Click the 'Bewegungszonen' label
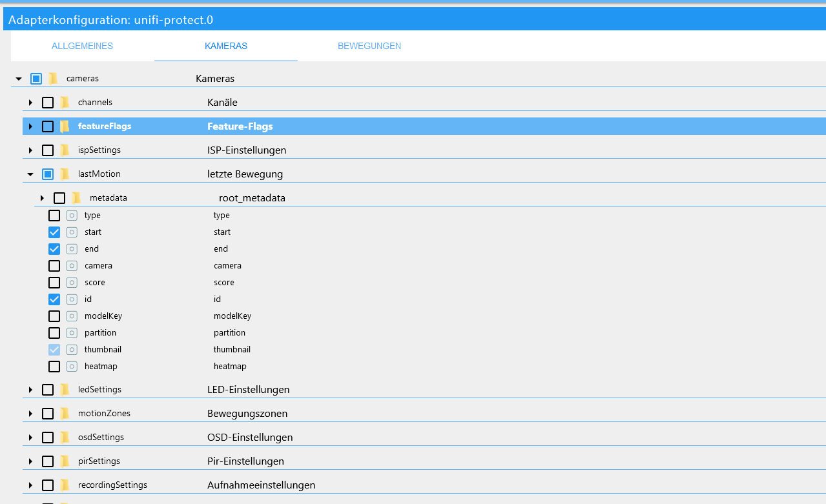826x504 pixels. (247, 414)
